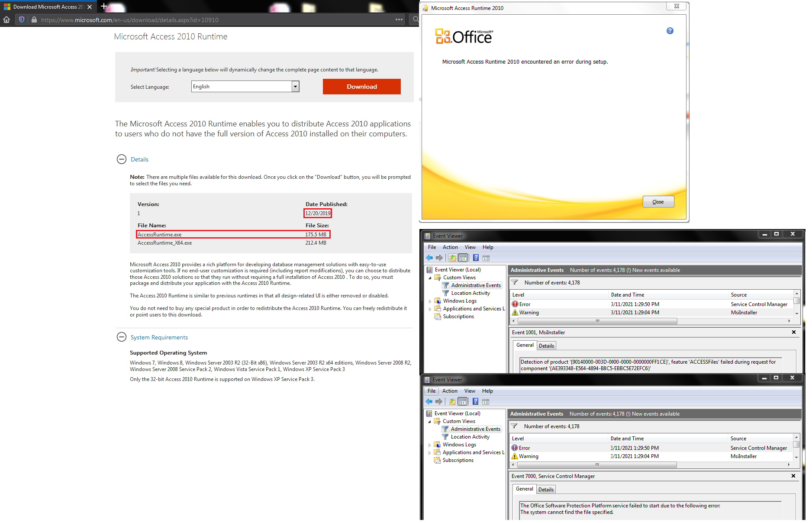This screenshot has height=523, width=812.
Task: Open the page actions ellipsis in address bar
Action: pos(399,19)
